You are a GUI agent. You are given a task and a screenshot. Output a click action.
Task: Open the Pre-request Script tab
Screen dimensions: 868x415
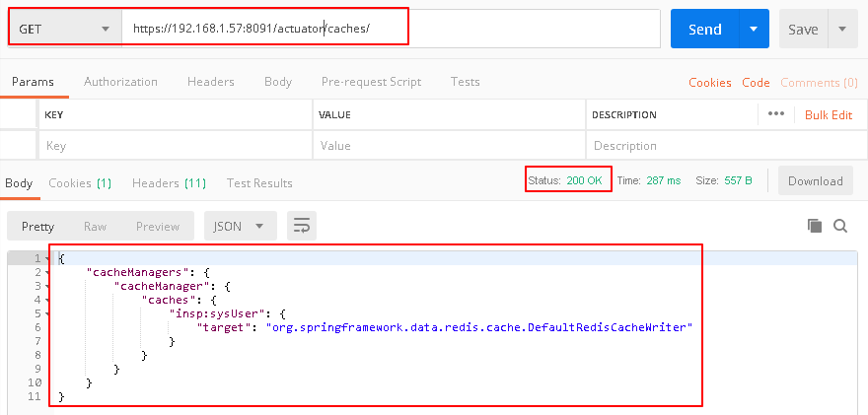(371, 82)
